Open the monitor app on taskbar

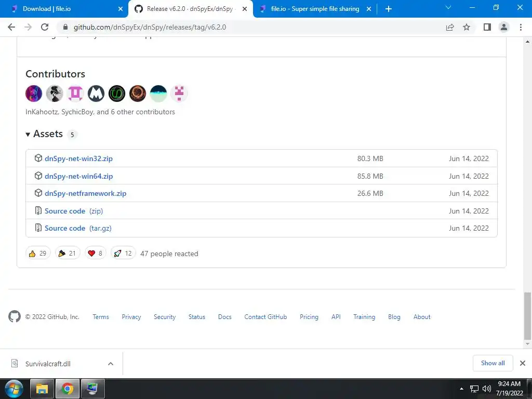click(92, 389)
